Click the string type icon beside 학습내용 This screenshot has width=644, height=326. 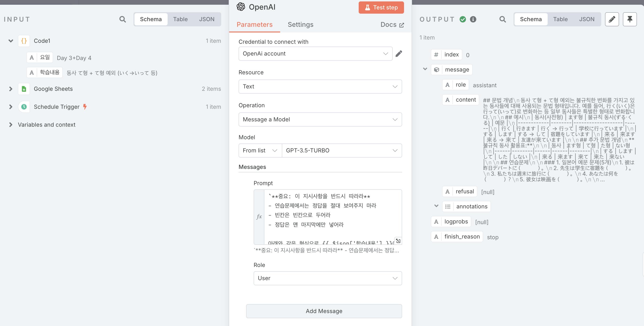tap(32, 72)
